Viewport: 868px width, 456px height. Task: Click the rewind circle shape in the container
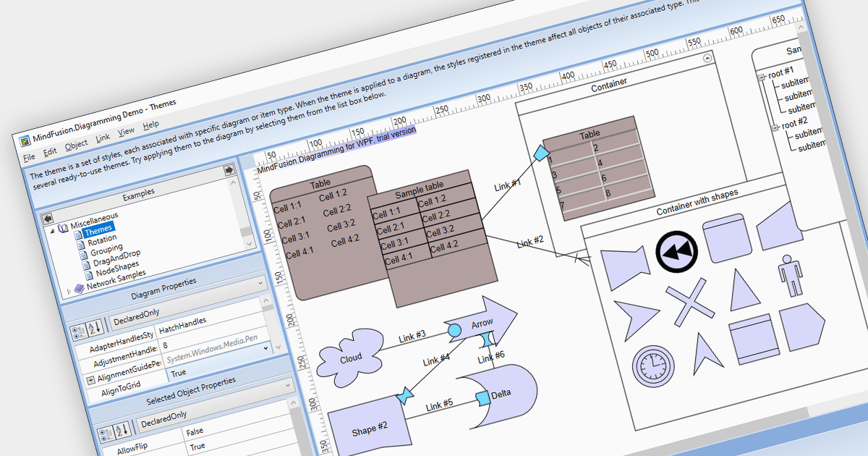tap(676, 250)
